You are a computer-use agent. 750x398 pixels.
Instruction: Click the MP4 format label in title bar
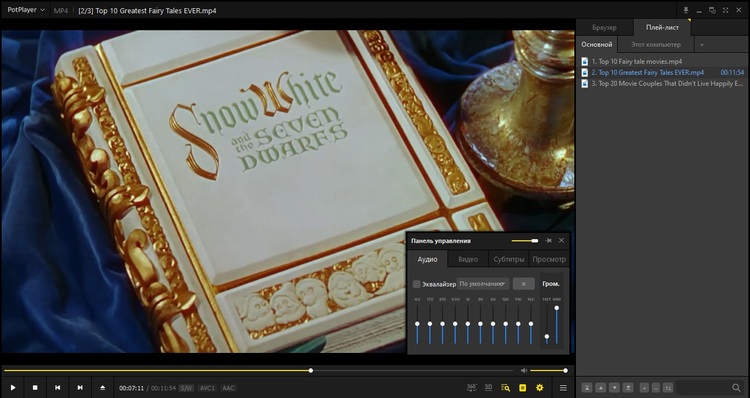tap(60, 10)
